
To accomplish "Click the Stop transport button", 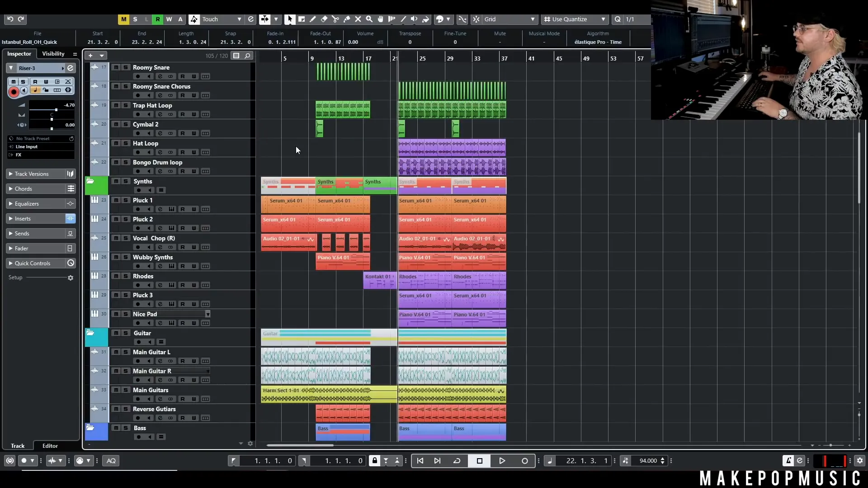I will (480, 460).
